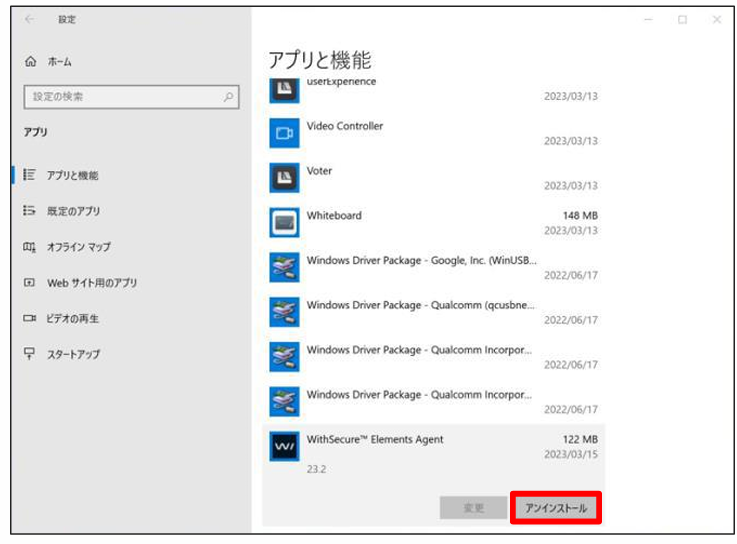
Task: Click the magnifier icon in the settings search box
Action: point(228,97)
